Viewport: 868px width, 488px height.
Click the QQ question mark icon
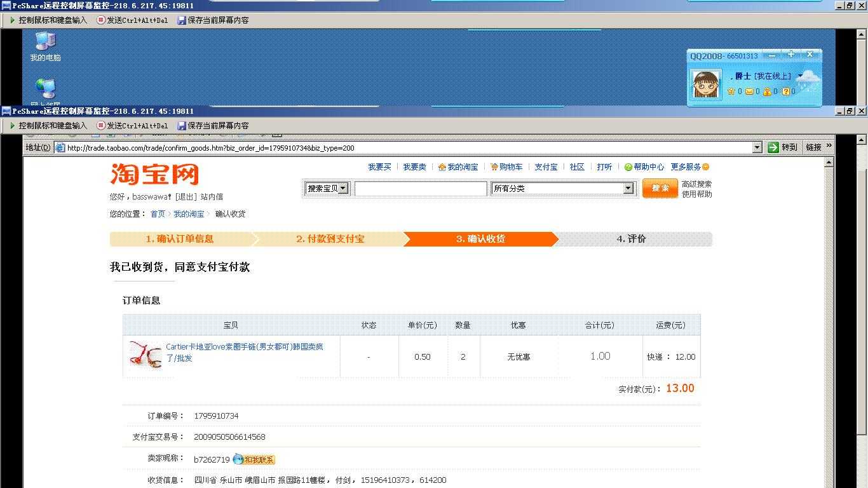(785, 91)
